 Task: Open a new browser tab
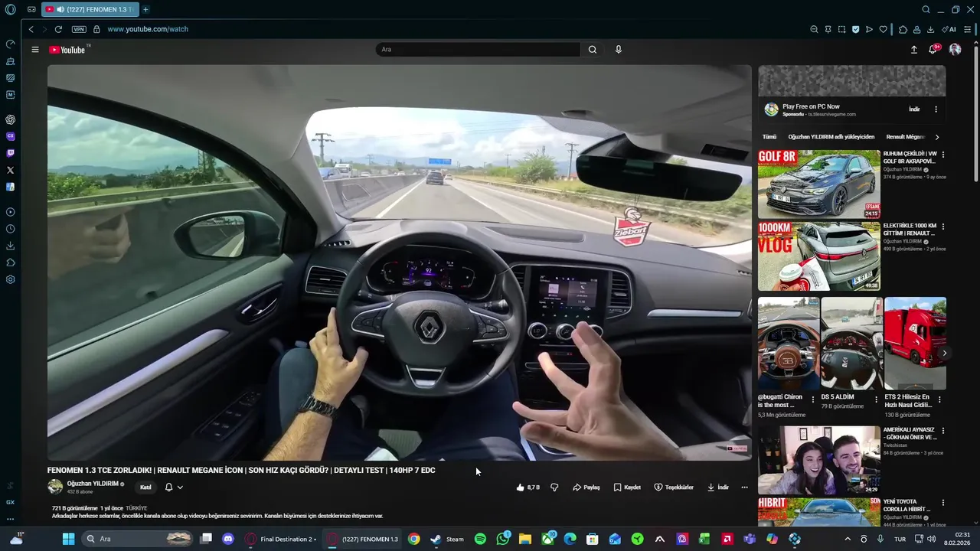(x=145, y=9)
